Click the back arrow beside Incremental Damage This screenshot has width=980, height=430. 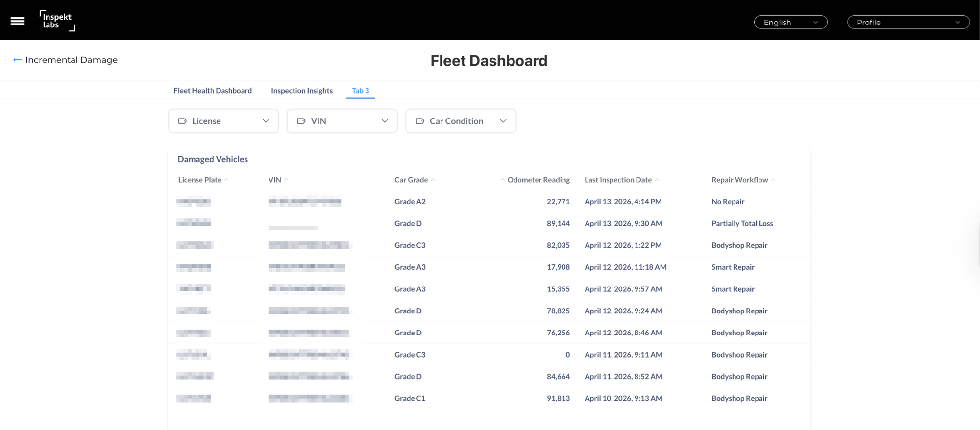[17, 60]
